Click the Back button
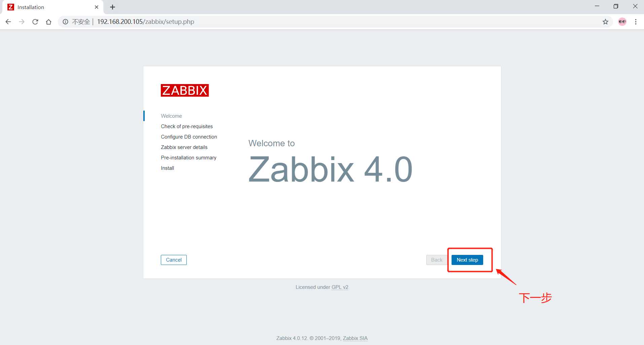Viewport: 644px width, 345px height. 437,260
